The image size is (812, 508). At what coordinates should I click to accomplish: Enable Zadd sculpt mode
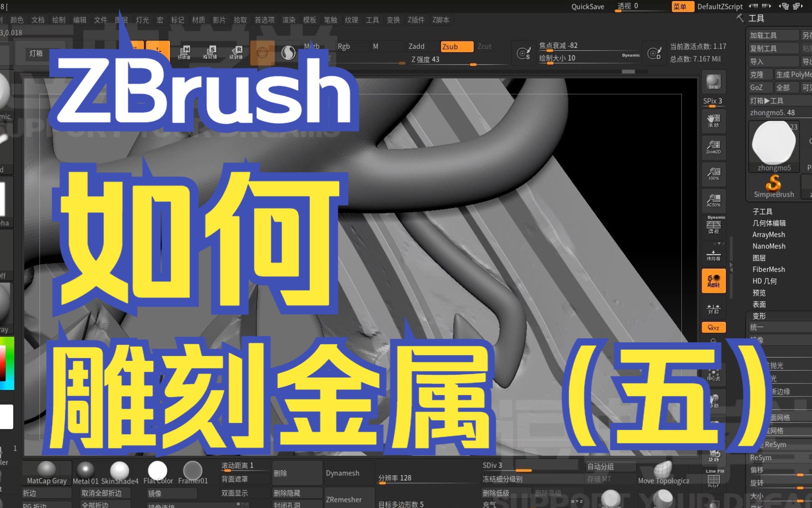[416, 46]
